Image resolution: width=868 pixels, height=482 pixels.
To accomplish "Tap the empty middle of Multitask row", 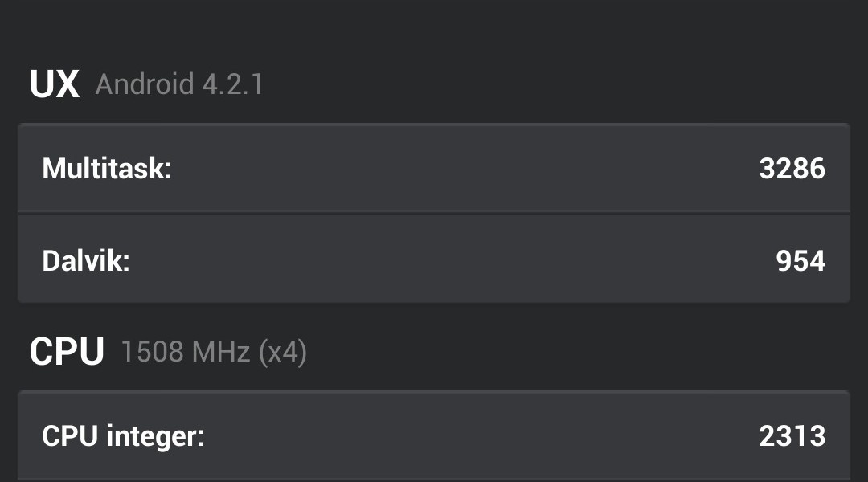I will click(450, 169).
